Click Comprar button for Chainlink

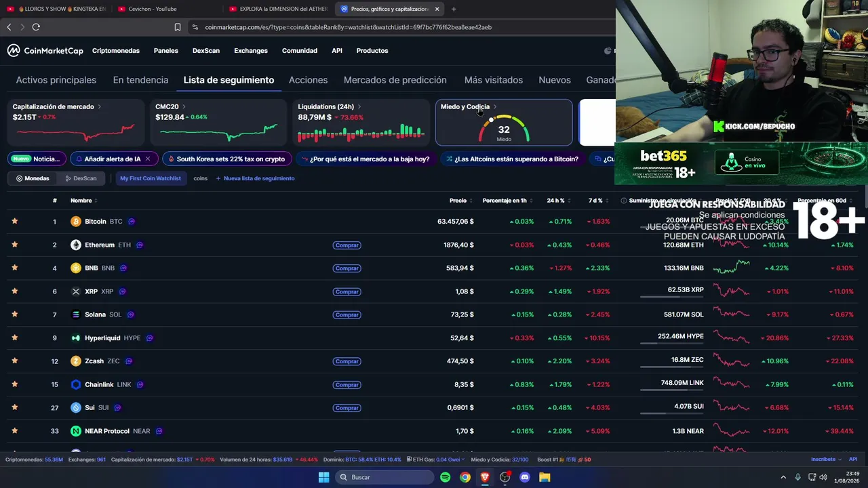[347, 385]
